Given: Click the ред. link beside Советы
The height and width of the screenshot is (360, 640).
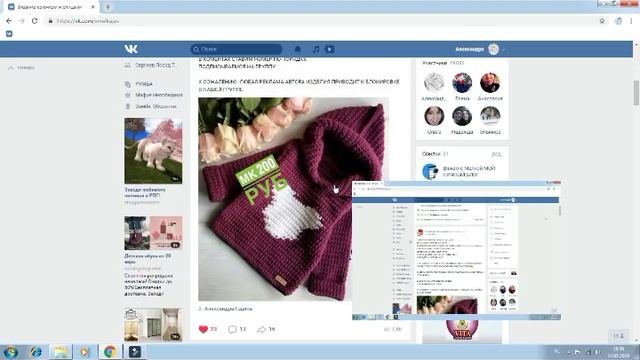Looking at the screenshot, I should (x=497, y=154).
